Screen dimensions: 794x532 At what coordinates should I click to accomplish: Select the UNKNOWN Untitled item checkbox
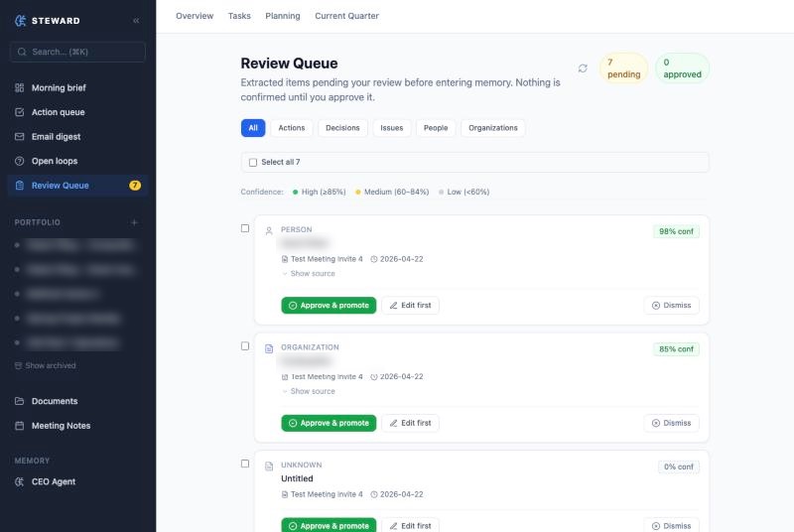(245, 464)
